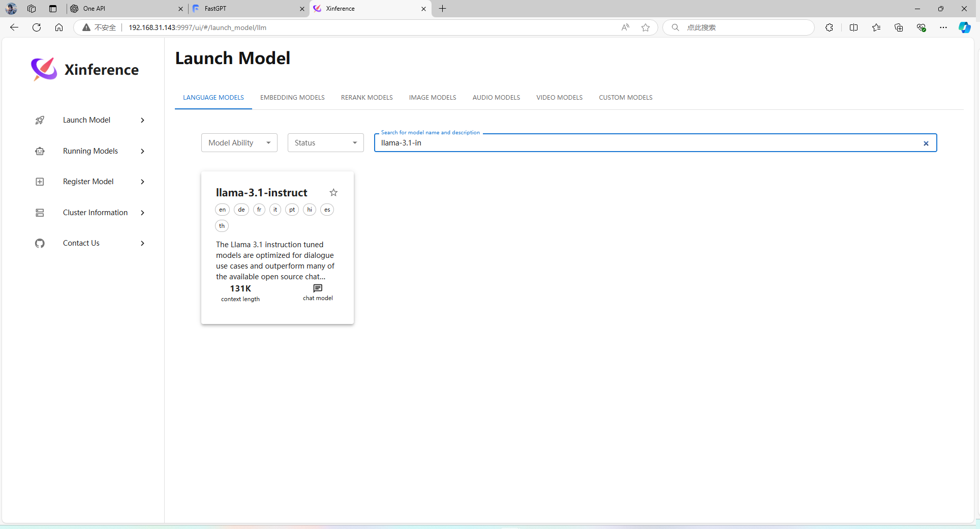
Task: Switch to the Audio Models tab
Action: click(496, 98)
